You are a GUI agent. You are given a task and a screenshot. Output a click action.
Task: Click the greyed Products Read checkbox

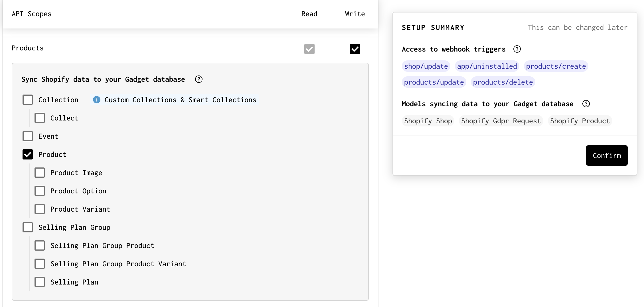[309, 49]
